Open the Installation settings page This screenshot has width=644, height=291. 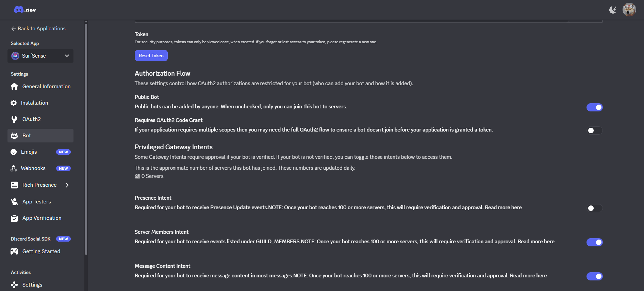tap(14, 103)
